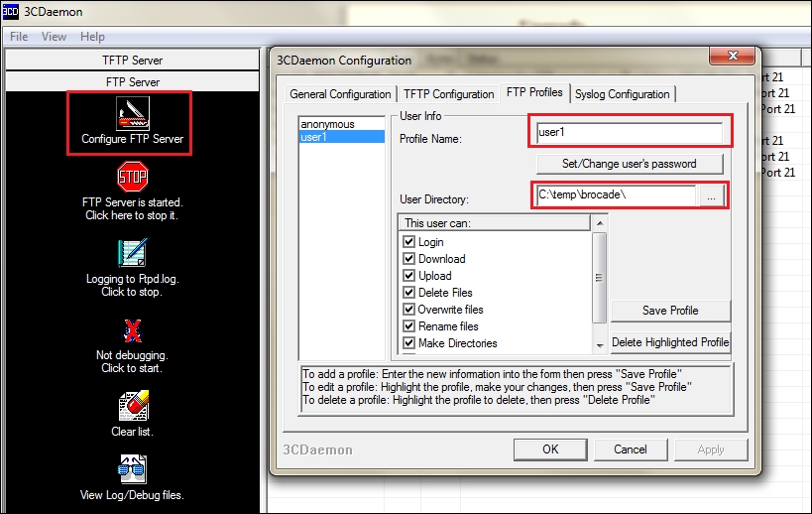The width and height of the screenshot is (812, 514).
Task: Switch to the TFTP Configuration tab
Action: click(448, 94)
